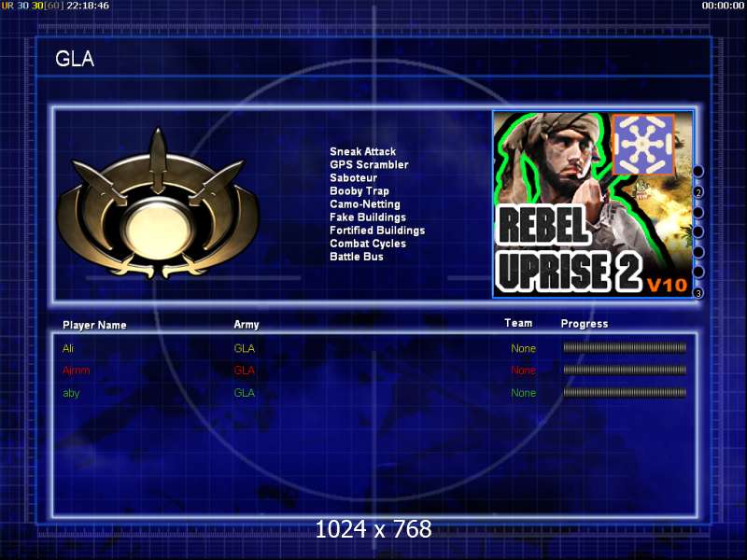Select the red player name row
This screenshot has width=747, height=560.
click(x=77, y=371)
